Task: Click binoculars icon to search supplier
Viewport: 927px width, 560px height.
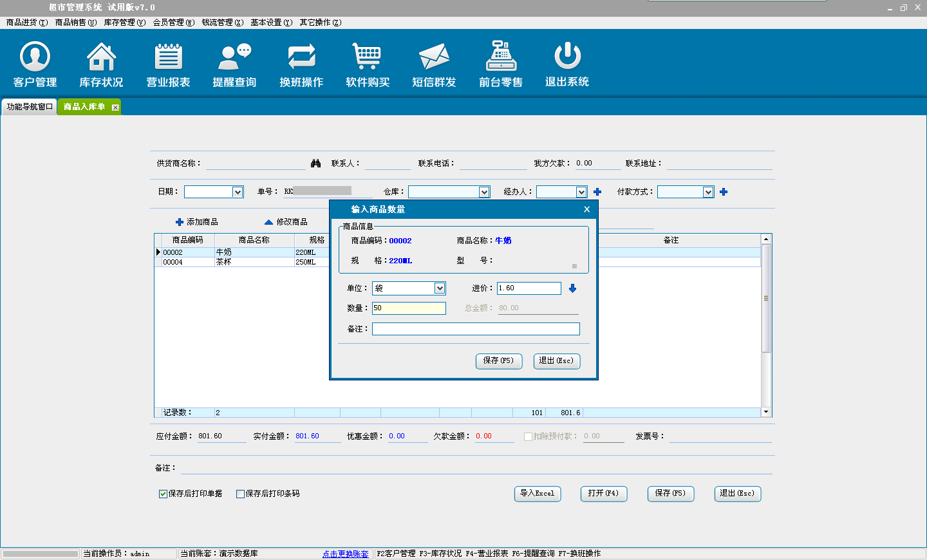Action: pyautogui.click(x=315, y=163)
